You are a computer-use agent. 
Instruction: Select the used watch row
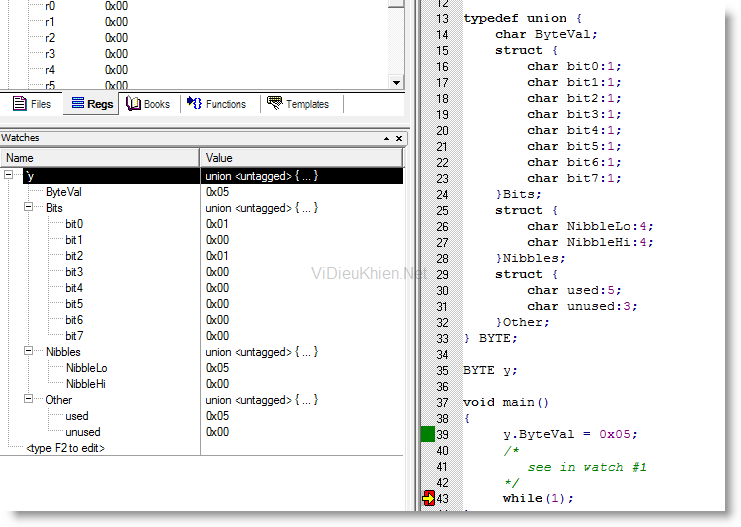(x=77, y=416)
